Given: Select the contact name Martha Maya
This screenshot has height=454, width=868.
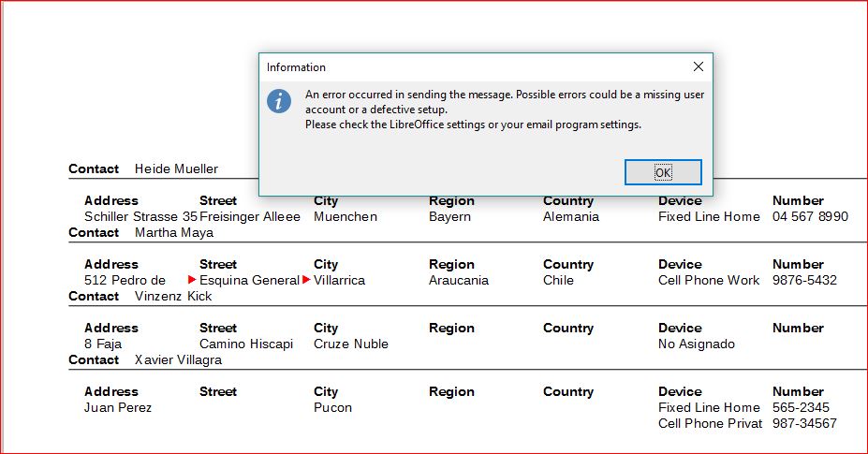Looking at the screenshot, I should tap(173, 233).
